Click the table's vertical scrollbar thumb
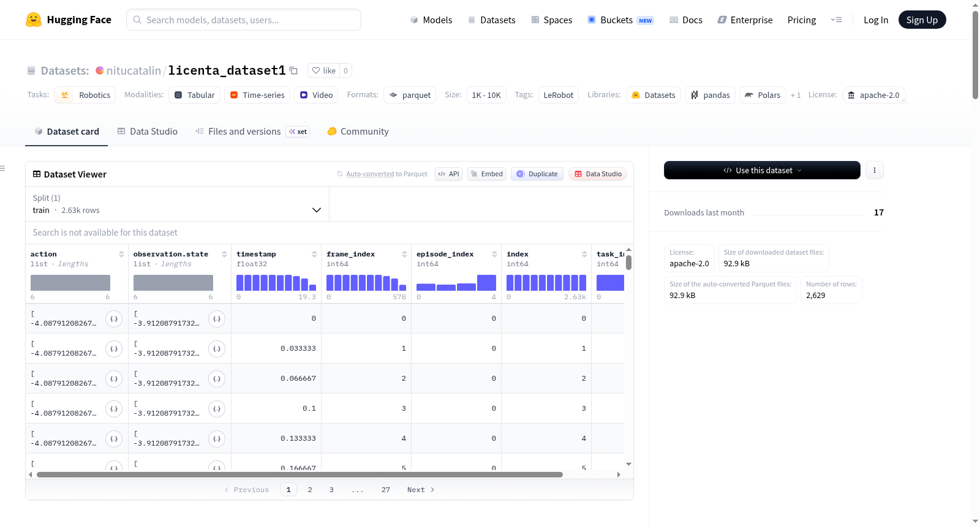980x527 pixels. 628,263
